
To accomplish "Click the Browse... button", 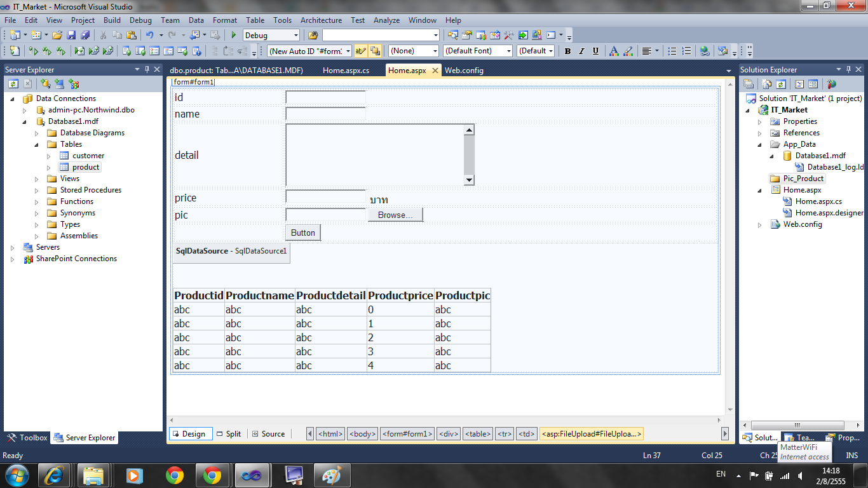I will pos(395,215).
